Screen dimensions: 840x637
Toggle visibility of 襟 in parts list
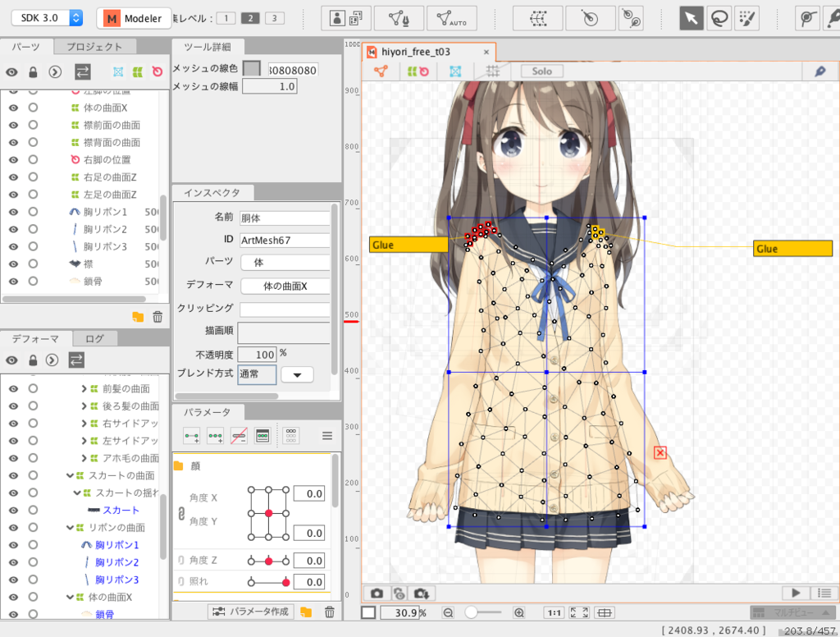(13, 264)
